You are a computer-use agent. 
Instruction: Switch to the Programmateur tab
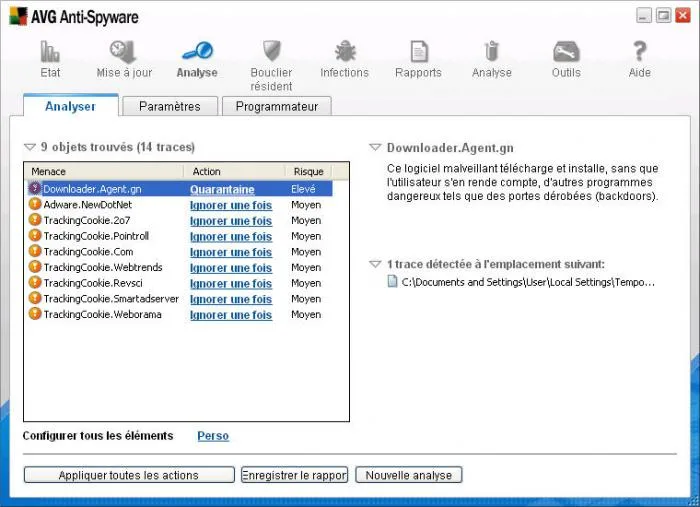tap(277, 106)
